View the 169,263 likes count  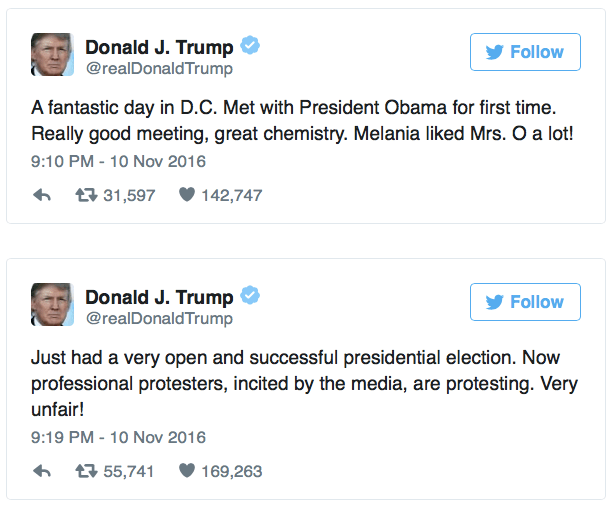(x=233, y=471)
